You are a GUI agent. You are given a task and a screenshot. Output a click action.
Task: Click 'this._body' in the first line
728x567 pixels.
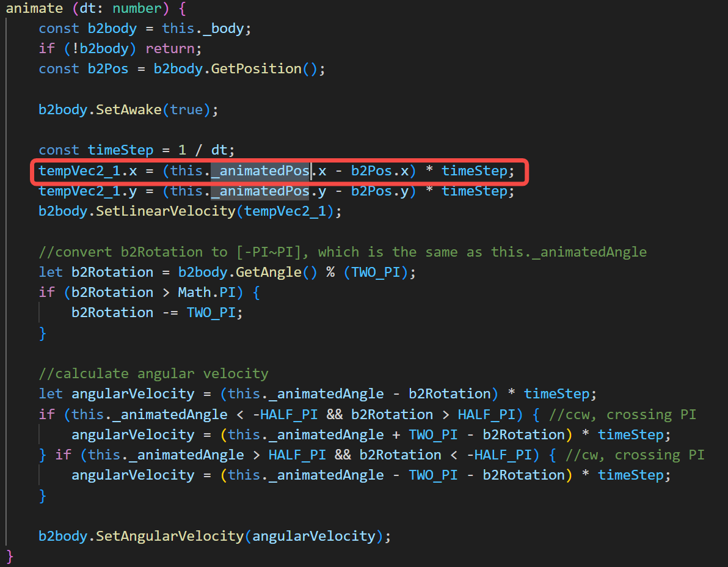point(203,28)
